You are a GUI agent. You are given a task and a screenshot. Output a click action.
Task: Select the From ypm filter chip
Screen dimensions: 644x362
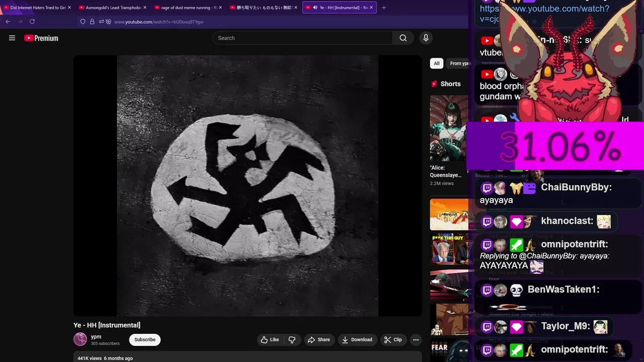[459, 63]
